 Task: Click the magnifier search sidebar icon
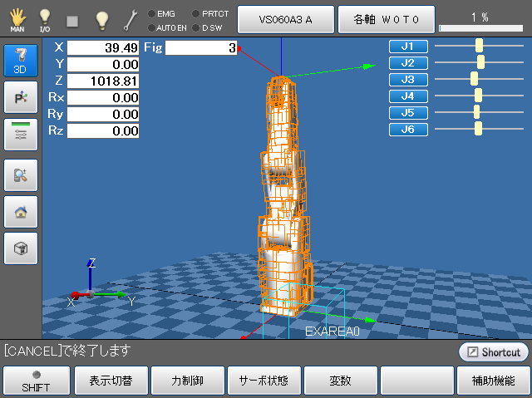pyautogui.click(x=21, y=175)
